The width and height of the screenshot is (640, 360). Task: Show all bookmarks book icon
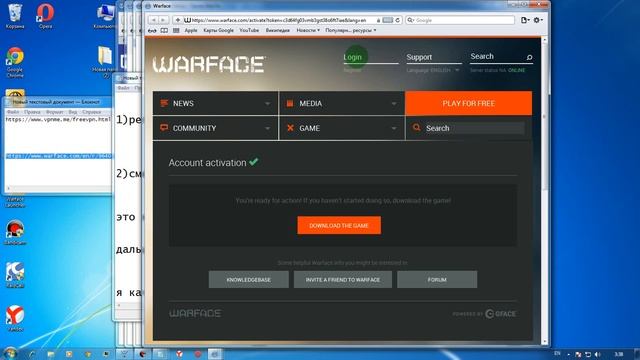[164, 31]
